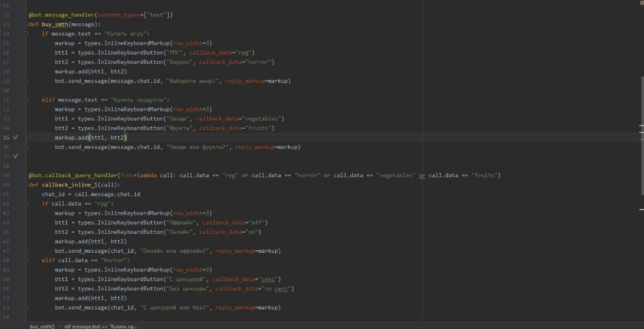This screenshot has width=644, height=329.
Task: Click the buy_smth() breadcrumb at the bottom
Action: 42,326
